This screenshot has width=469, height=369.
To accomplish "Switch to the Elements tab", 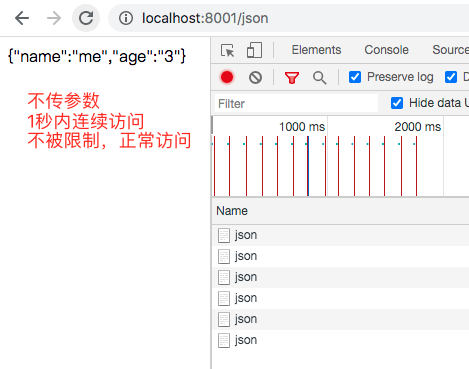I will pyautogui.click(x=316, y=50).
